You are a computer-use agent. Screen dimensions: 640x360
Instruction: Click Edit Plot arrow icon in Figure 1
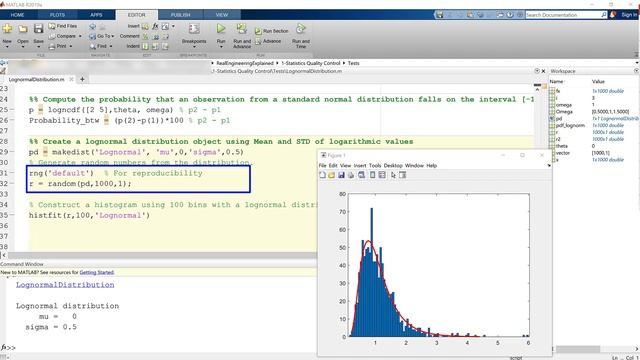(x=393, y=175)
